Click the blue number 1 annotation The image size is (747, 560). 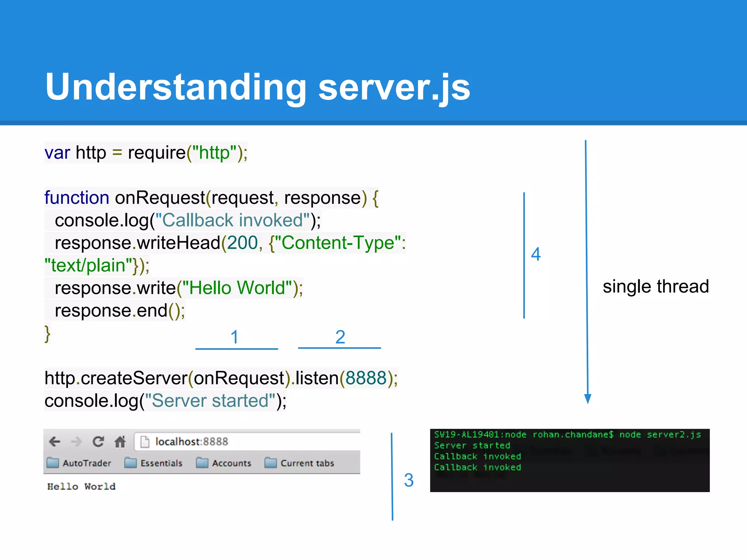coord(235,337)
